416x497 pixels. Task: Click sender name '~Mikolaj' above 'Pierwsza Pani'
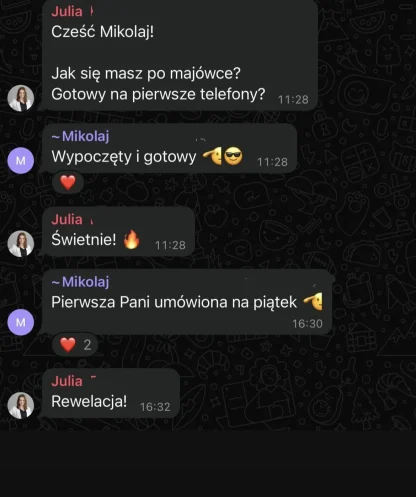click(80, 282)
